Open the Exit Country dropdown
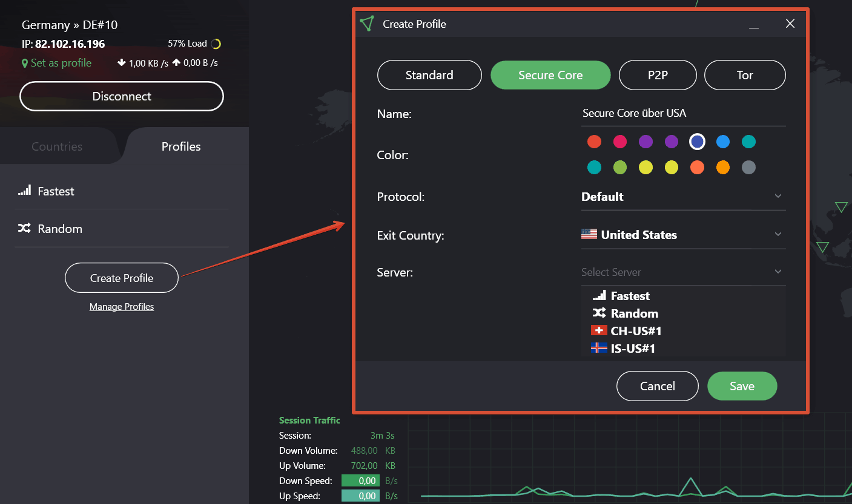852x504 pixels. click(x=683, y=235)
